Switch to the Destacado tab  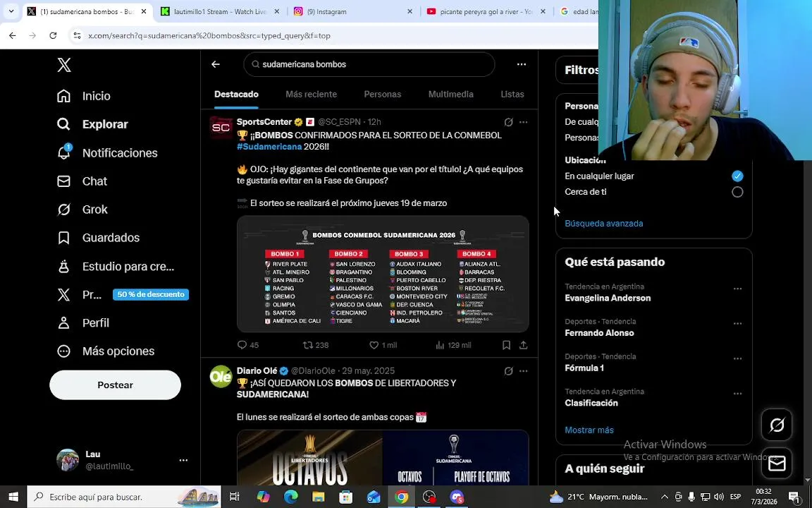[236, 95]
